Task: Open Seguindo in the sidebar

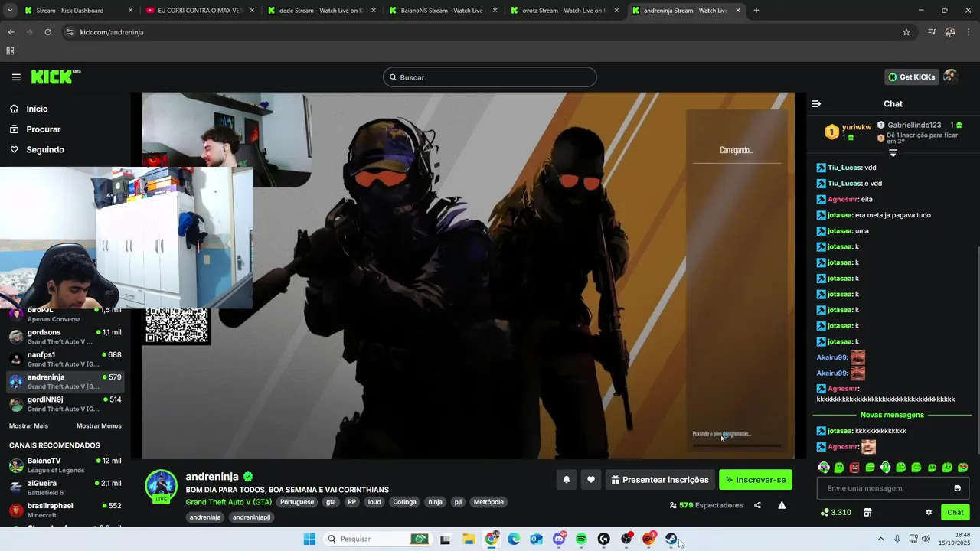Action: click(45, 150)
